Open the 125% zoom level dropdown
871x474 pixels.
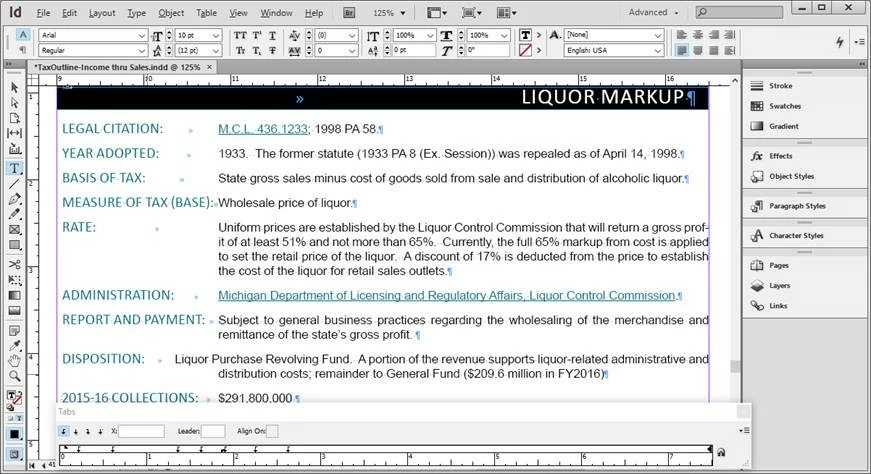point(403,13)
